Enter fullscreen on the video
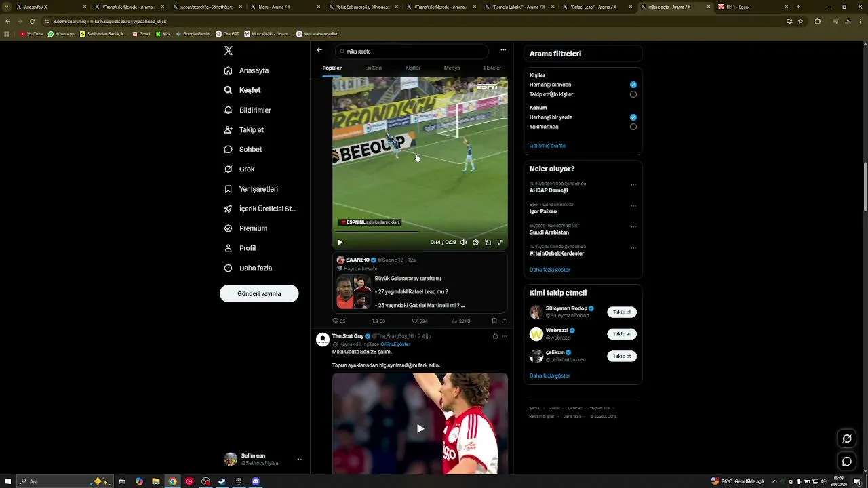This screenshot has height=488, width=868. [500, 242]
